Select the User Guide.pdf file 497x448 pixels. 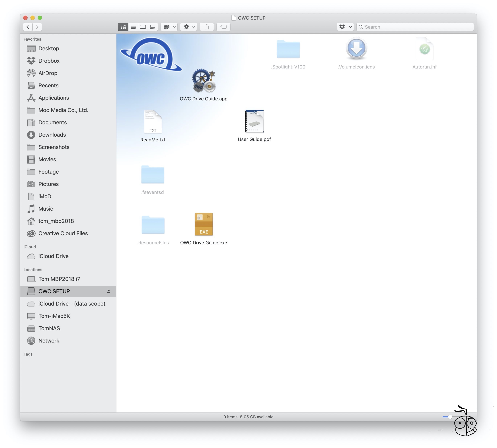pos(254,121)
